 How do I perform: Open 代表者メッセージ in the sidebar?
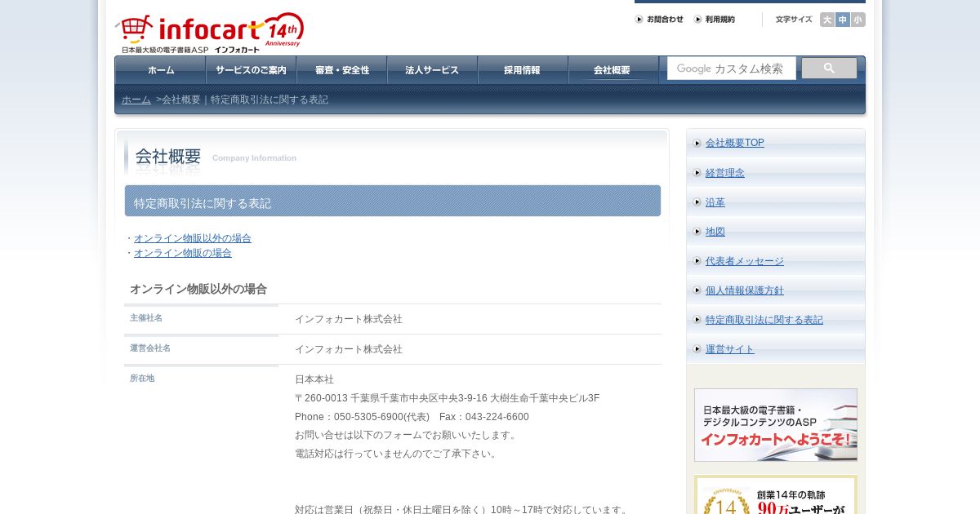[x=745, y=261]
